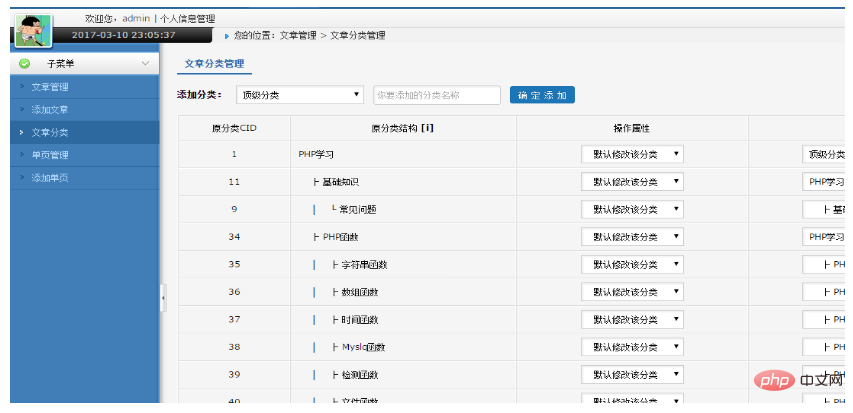Screen dimensions: 853x413
Task: Open 添加文章 in the sidebar
Action: point(50,110)
